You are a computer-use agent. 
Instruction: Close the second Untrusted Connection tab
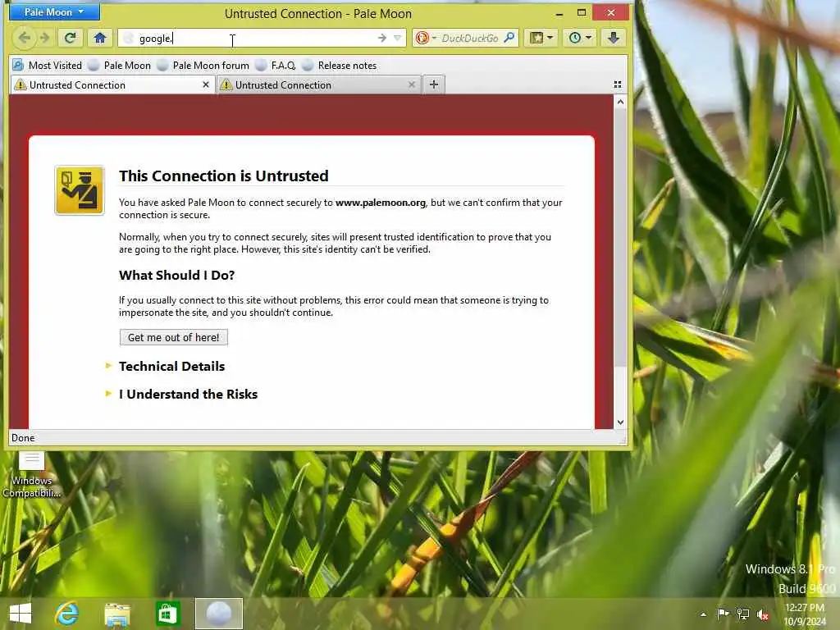pyautogui.click(x=412, y=84)
